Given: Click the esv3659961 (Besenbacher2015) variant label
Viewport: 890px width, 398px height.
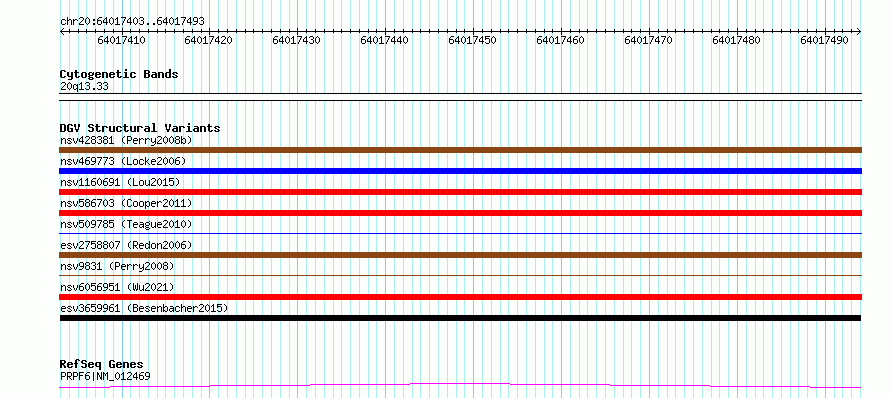Looking at the screenshot, I should point(144,308).
